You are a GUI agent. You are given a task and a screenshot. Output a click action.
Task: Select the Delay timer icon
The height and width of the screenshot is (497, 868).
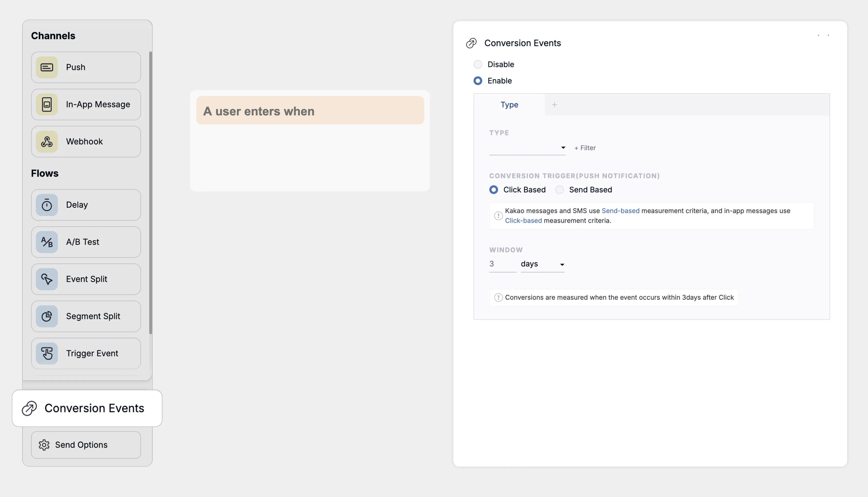tap(47, 205)
